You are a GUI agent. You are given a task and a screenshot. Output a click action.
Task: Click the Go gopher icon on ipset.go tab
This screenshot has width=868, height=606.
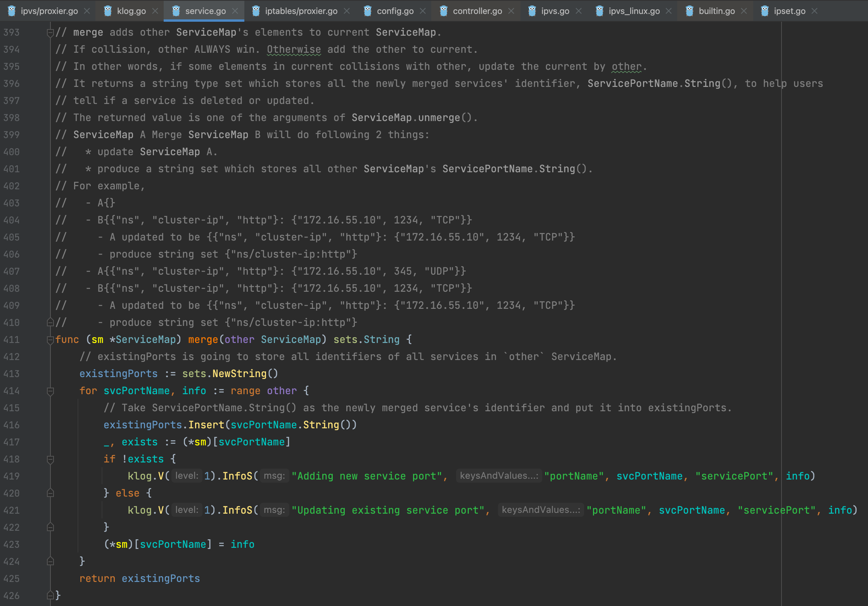point(765,11)
